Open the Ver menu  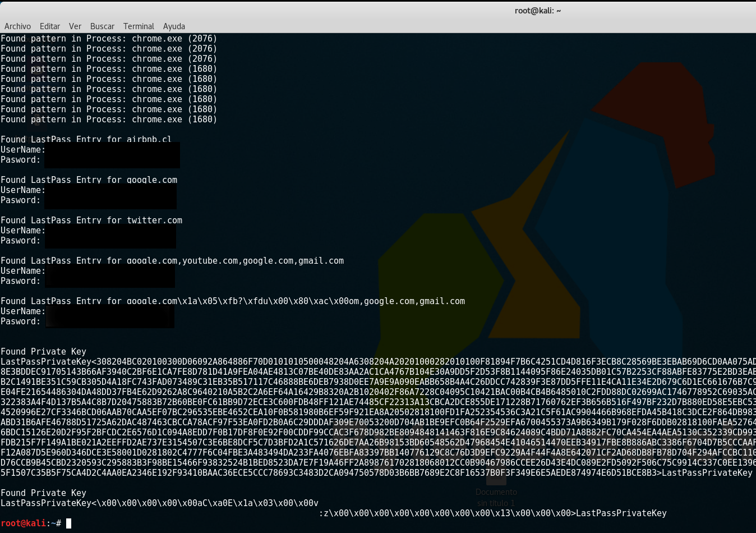[75, 26]
